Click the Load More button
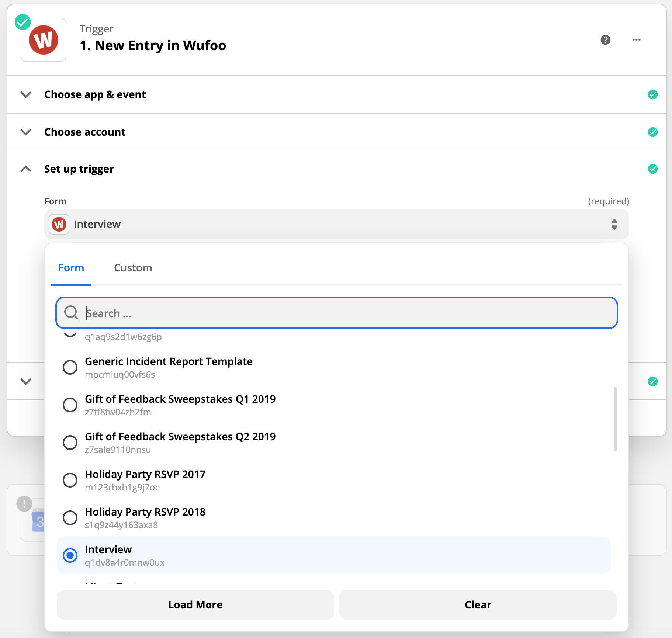Viewport: 672px width, 638px height. click(x=195, y=605)
